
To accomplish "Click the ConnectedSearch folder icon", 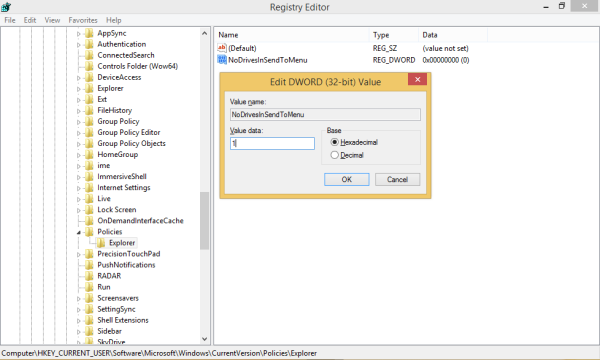I will 89,55.
